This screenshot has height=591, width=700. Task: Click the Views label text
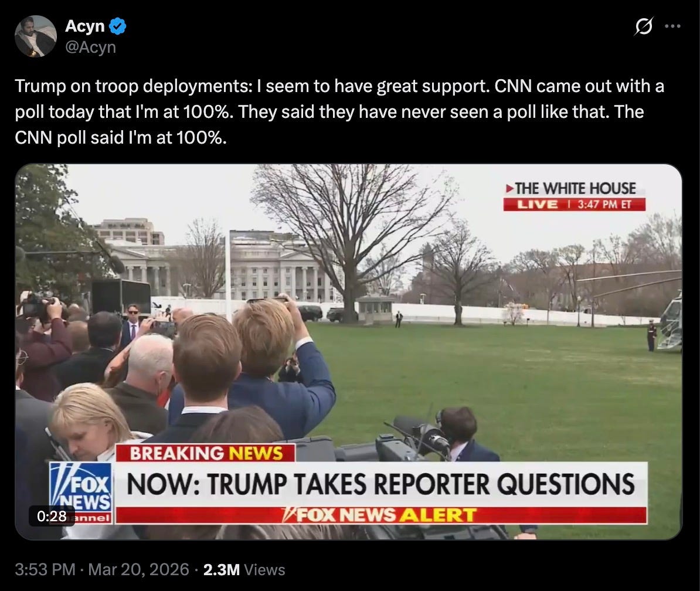(x=265, y=570)
